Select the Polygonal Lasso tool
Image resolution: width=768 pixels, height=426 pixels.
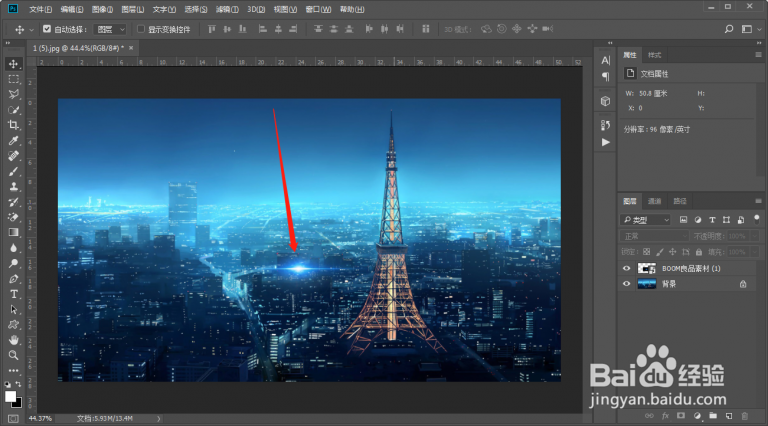[x=13, y=95]
